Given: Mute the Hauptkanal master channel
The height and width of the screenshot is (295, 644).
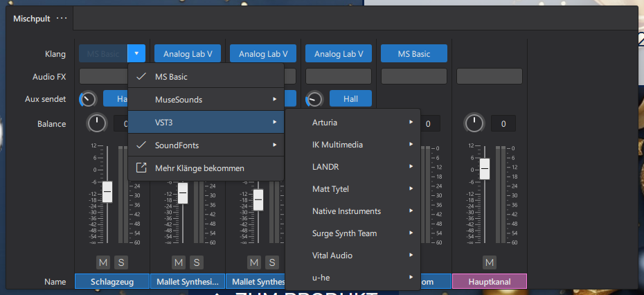Looking at the screenshot, I should coord(490,262).
